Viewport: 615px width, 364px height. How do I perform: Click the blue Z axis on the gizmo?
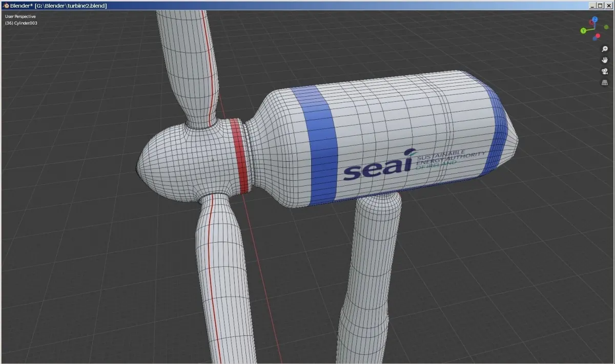tap(594, 20)
